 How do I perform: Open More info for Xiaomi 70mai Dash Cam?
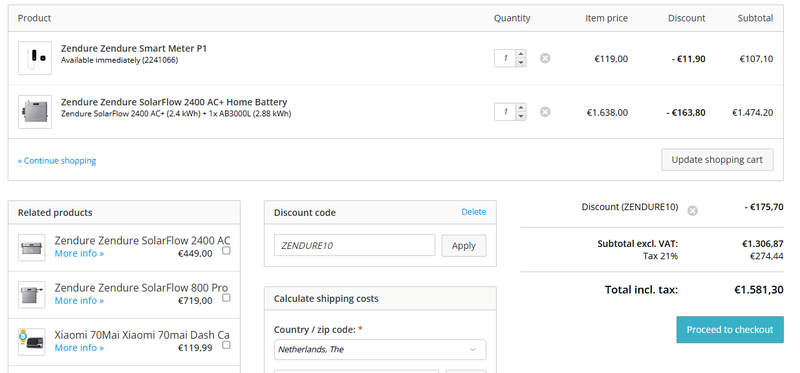click(x=79, y=347)
